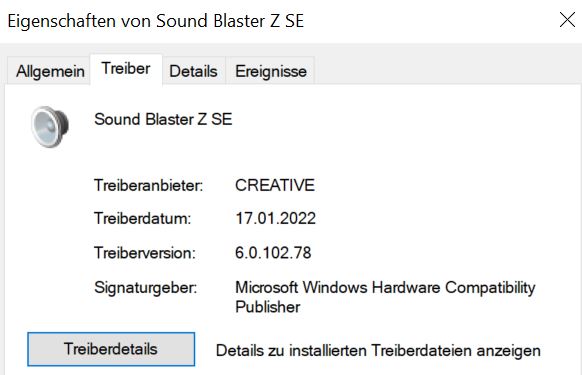Click the Sound Blaster speaker device icon
This screenshot has height=375, width=582.
point(50,127)
